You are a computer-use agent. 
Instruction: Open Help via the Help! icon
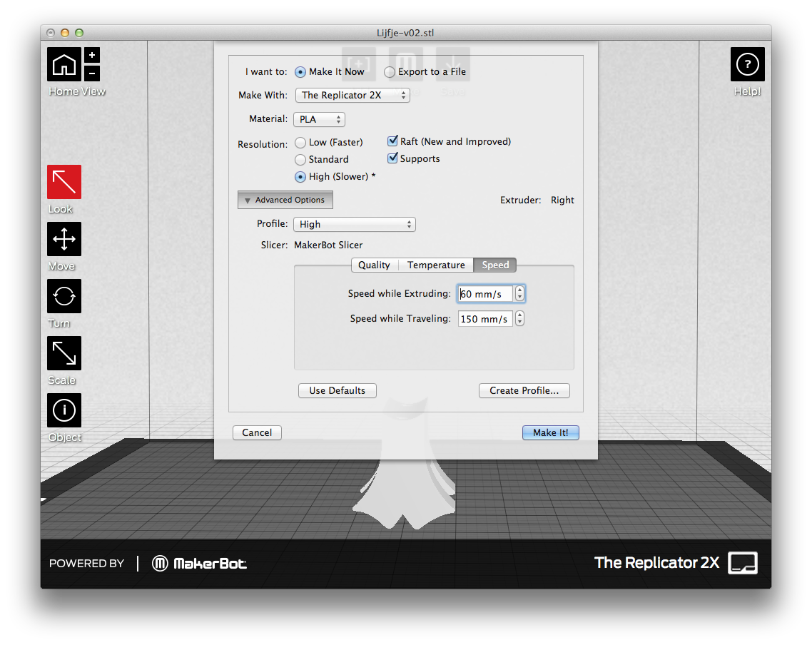(x=747, y=64)
